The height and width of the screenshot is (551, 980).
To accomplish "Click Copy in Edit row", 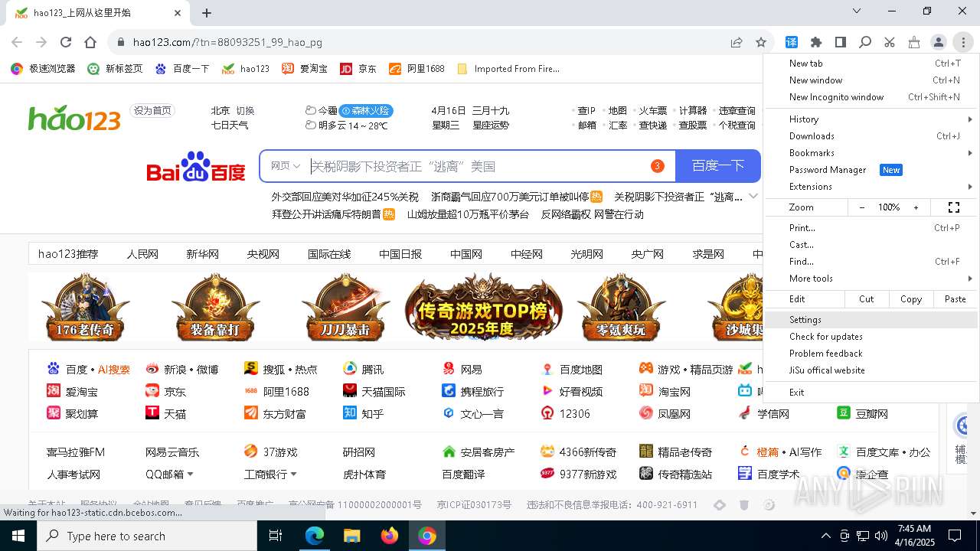I will click(x=911, y=299).
